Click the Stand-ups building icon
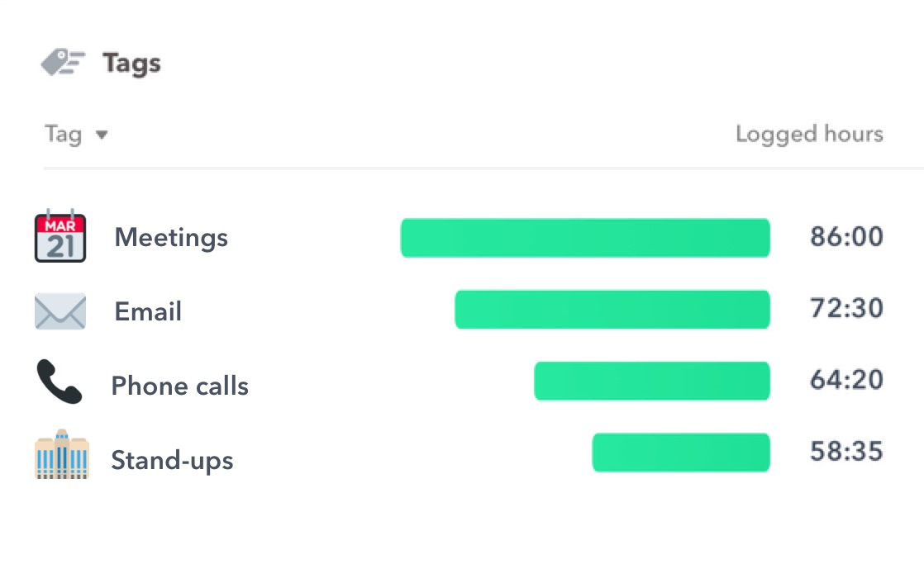This screenshot has height=588, width=924. click(x=62, y=455)
